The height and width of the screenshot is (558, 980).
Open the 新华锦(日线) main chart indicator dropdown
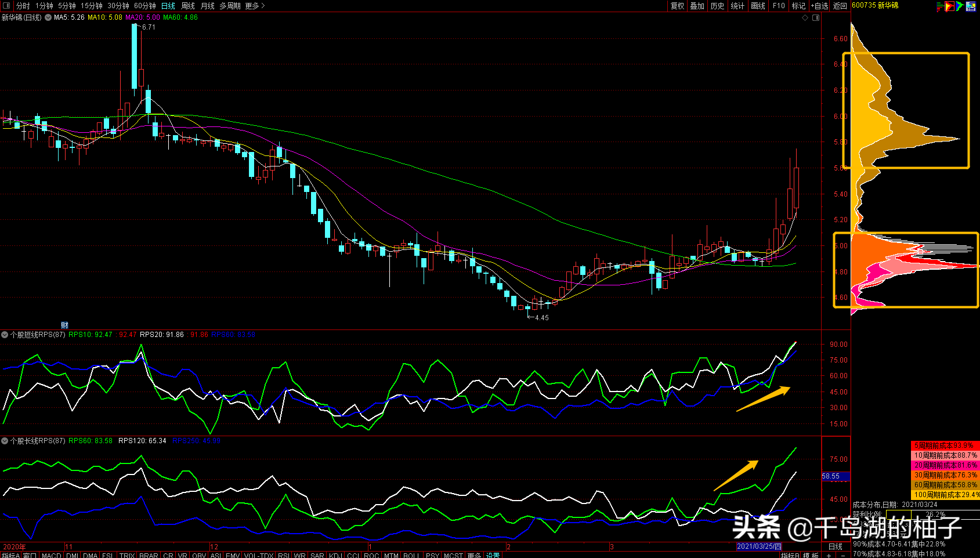48,17
